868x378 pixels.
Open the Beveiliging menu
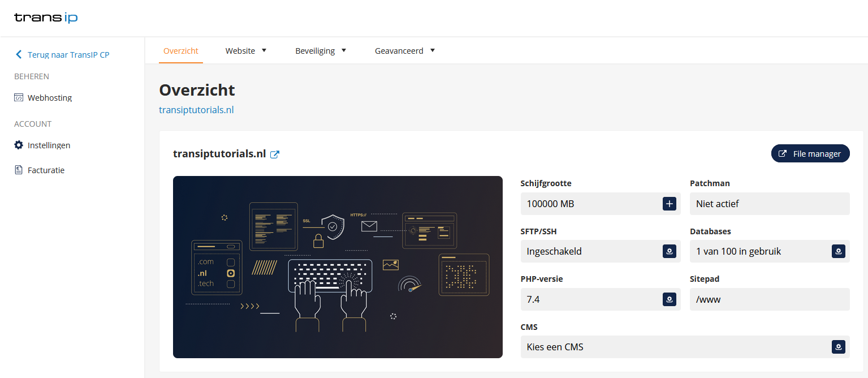click(x=321, y=51)
